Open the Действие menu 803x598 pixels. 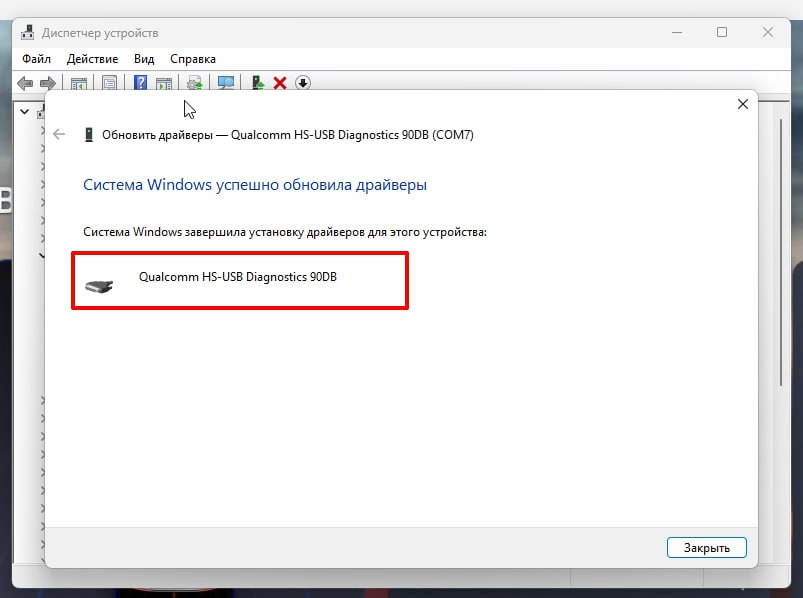click(92, 59)
